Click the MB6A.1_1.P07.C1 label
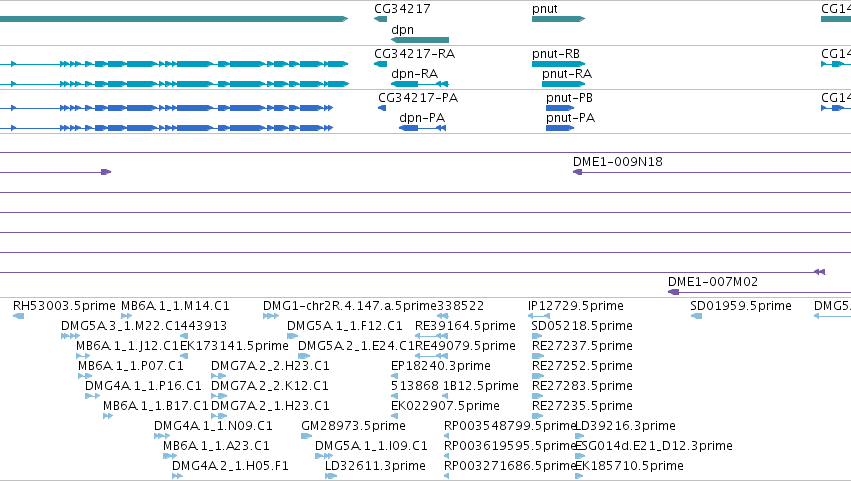Screen dimensions: 851x481 point(131,366)
